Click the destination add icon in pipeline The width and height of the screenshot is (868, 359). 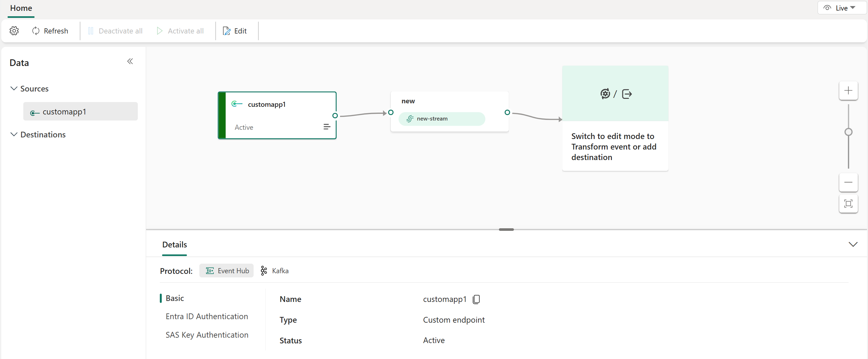(627, 93)
